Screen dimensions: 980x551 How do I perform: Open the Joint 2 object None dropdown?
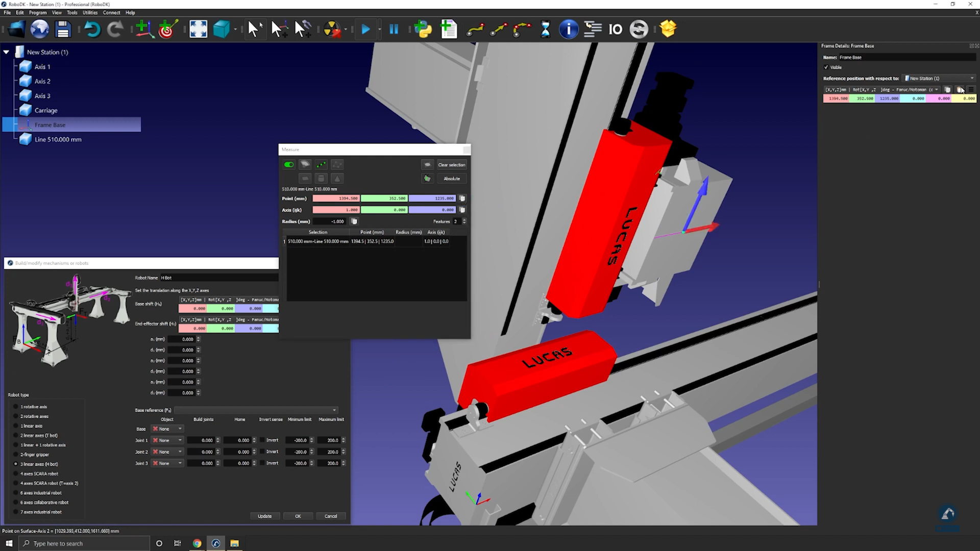pos(167,452)
